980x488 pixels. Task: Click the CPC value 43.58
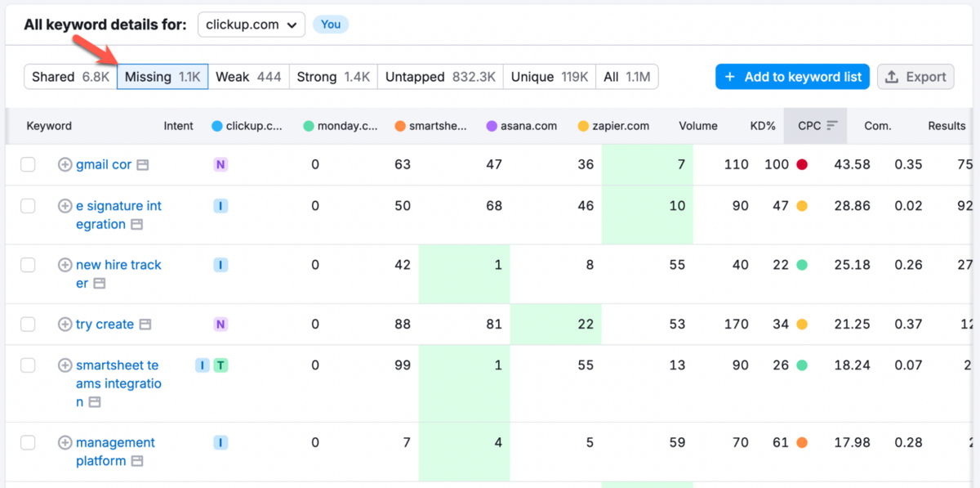[852, 164]
